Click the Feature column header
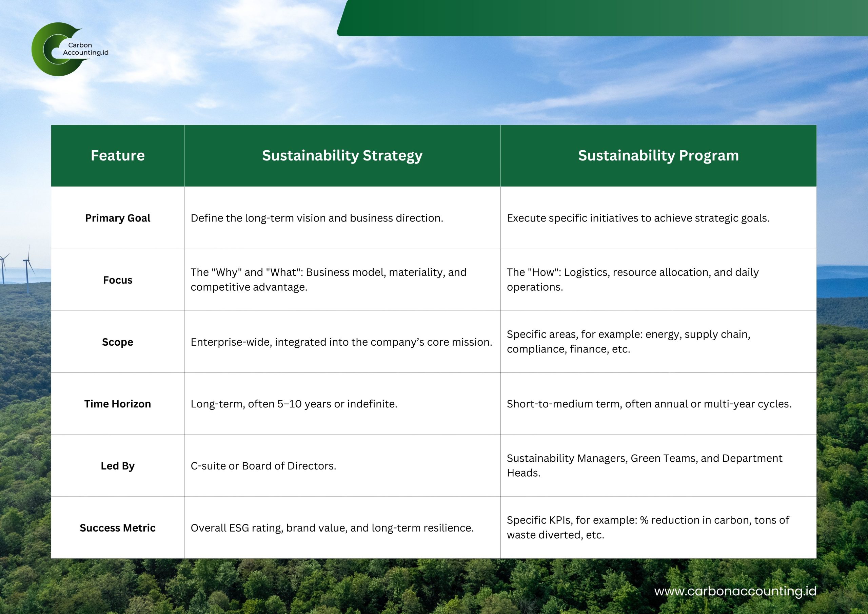Screen dimensions: 868x614 coord(118,155)
